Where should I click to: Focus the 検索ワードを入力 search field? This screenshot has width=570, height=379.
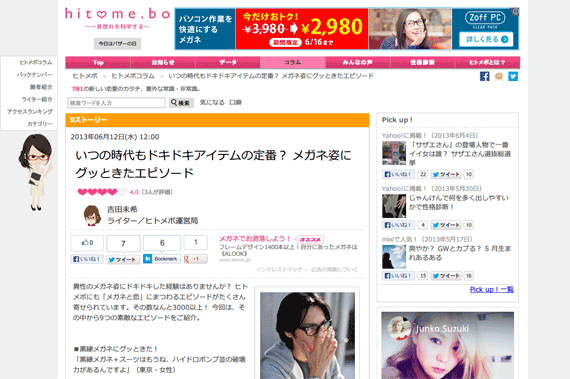(x=116, y=103)
